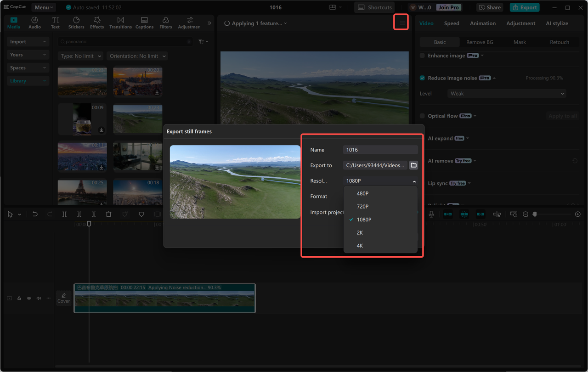
Task: Mute the video track audio
Action: (x=39, y=298)
